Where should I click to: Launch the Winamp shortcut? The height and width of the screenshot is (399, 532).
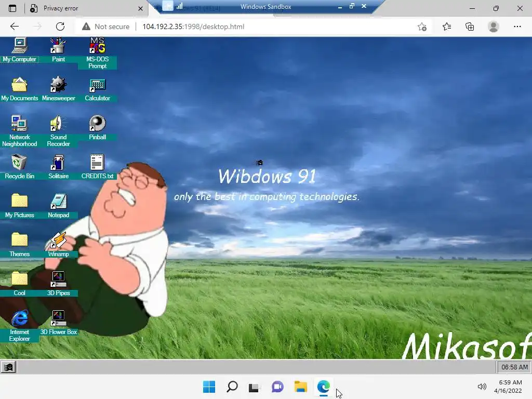58,245
